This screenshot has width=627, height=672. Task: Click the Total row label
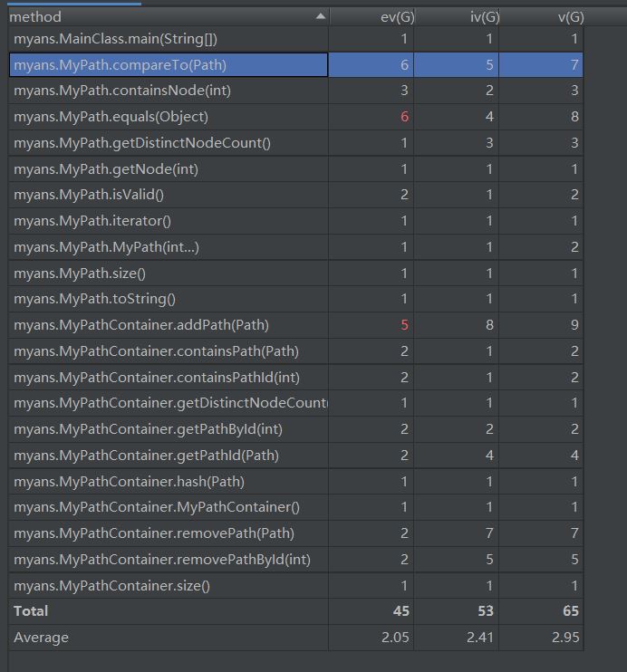pos(31,611)
